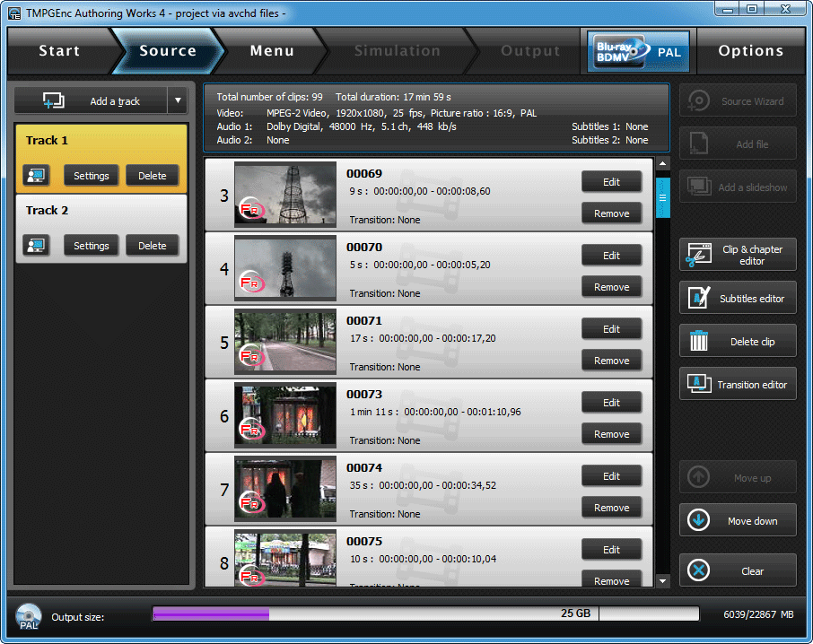Select the park path thumbnail of clip 00071
The image size is (813, 644).
click(285, 342)
